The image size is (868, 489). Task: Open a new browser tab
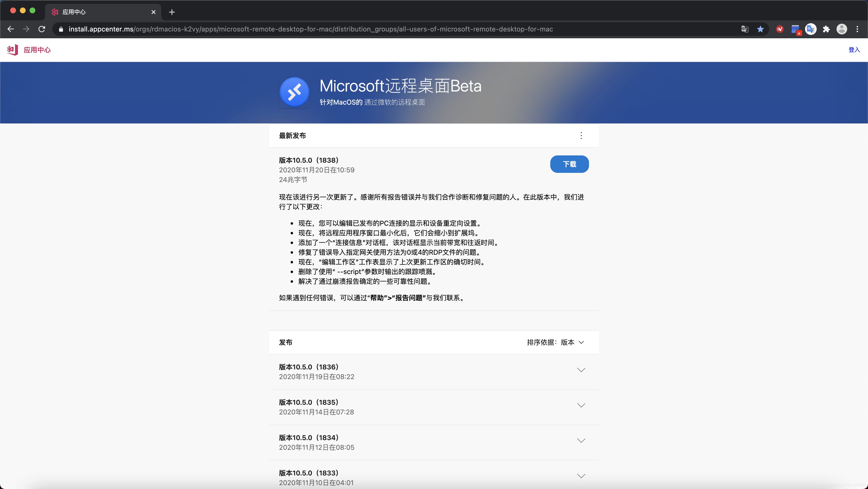172,12
